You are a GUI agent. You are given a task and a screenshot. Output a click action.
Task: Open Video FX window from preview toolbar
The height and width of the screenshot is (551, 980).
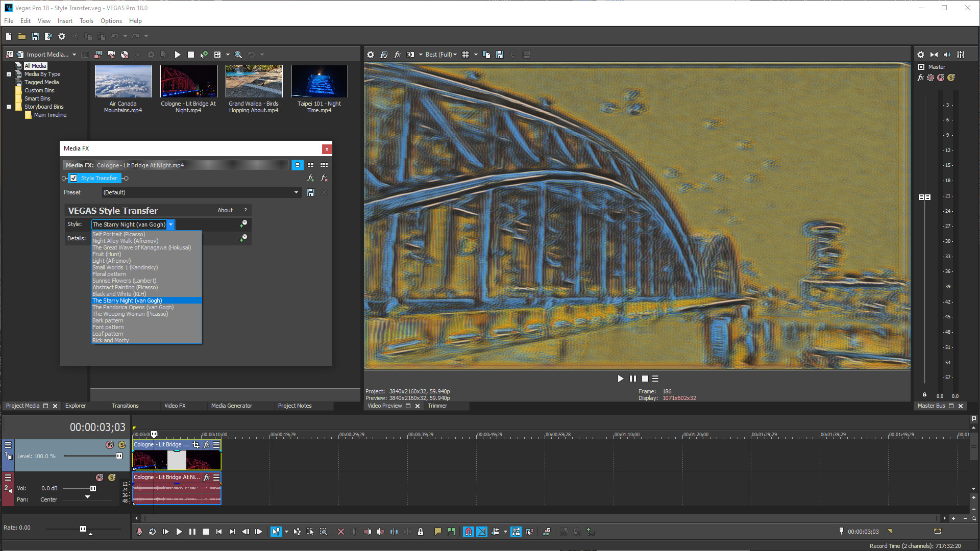point(397,55)
